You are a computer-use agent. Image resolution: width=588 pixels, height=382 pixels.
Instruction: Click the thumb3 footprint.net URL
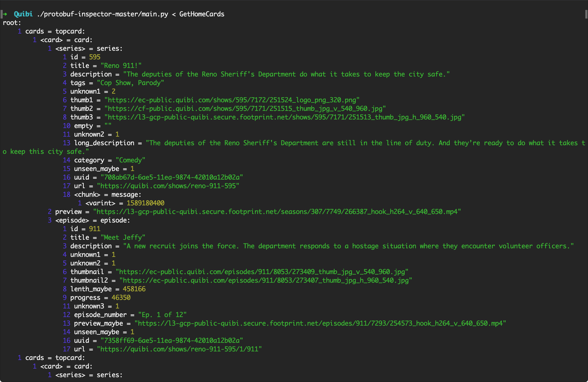(285, 117)
